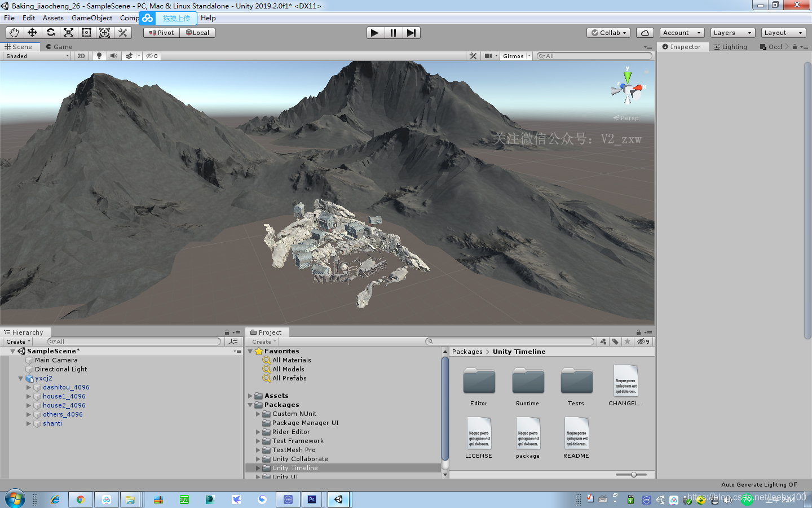Open the custom editor tools button

point(122,33)
